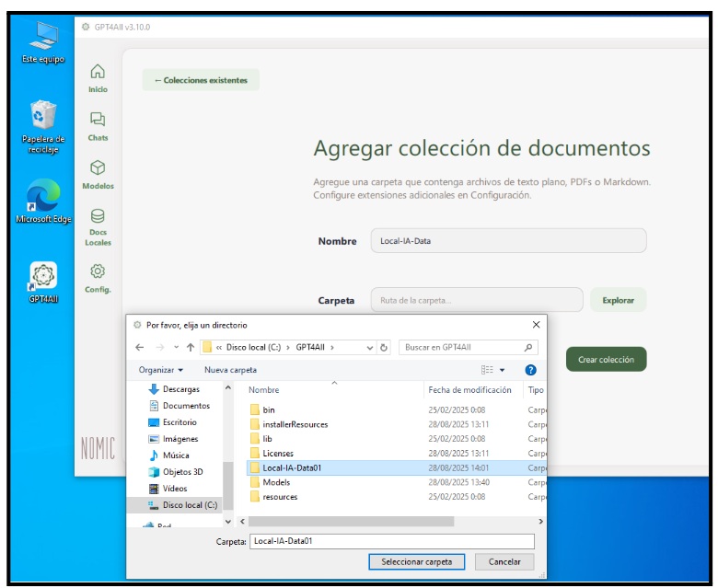
Task: Open Config. settings gear icon
Action: (98, 272)
